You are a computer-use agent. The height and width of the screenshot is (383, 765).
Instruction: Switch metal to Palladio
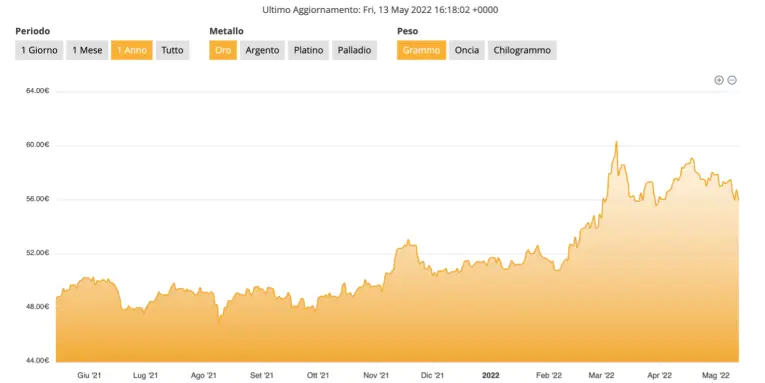tap(354, 50)
